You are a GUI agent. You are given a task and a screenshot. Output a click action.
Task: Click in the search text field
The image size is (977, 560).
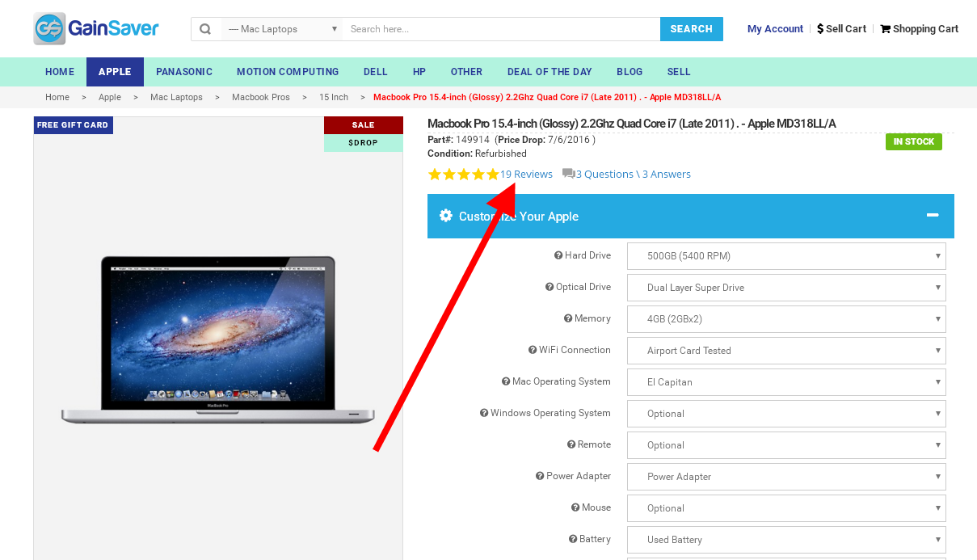point(502,29)
